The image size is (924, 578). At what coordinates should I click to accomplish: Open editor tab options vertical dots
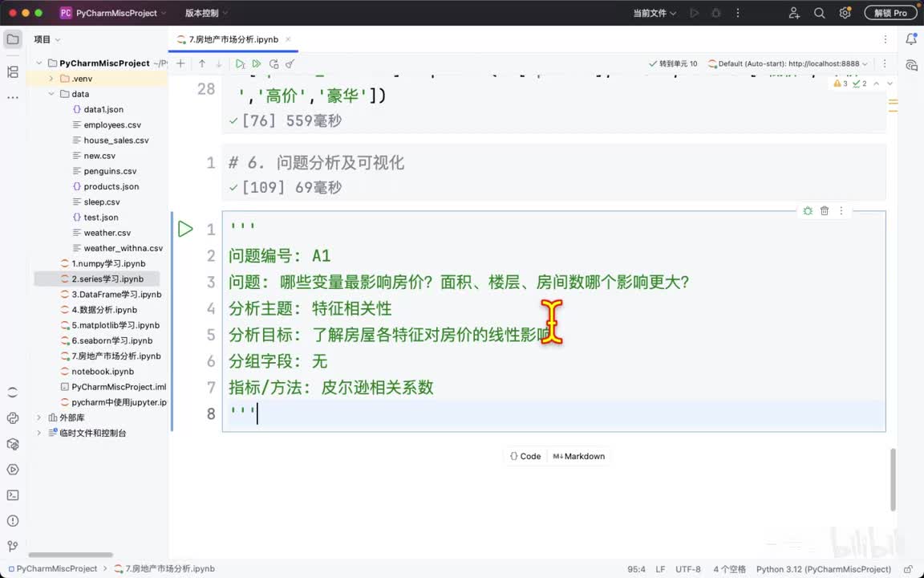885,39
